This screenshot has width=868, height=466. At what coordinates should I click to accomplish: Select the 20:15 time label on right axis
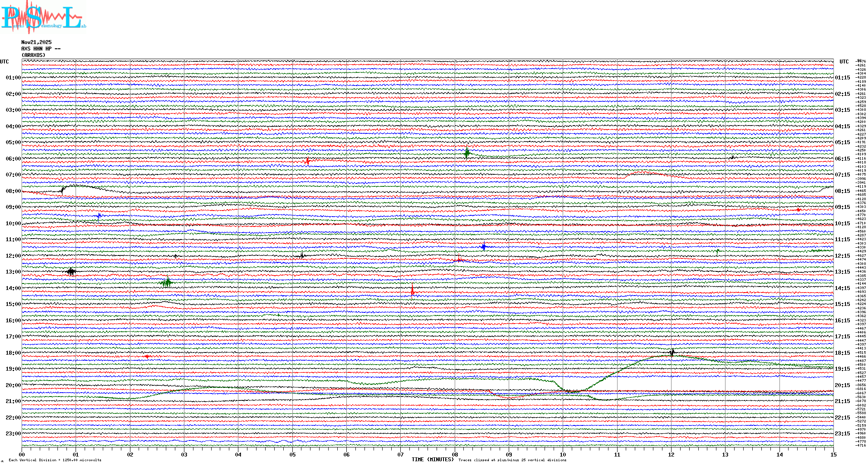(x=842, y=385)
